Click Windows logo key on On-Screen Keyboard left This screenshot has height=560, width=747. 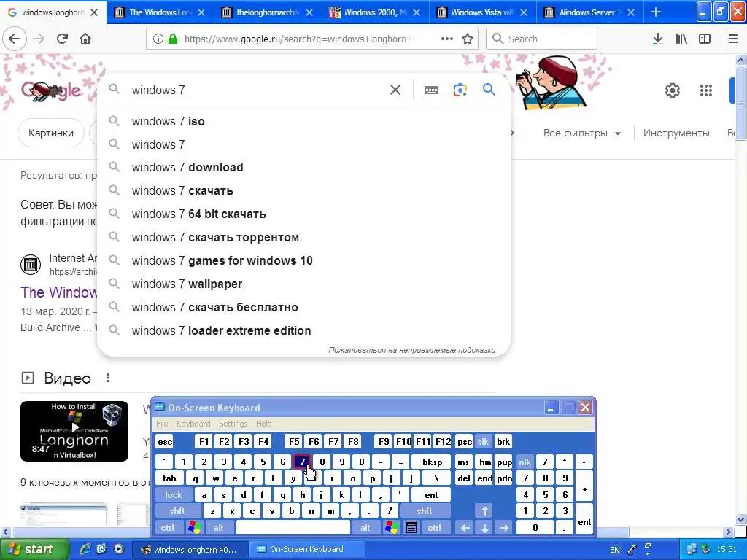194,528
